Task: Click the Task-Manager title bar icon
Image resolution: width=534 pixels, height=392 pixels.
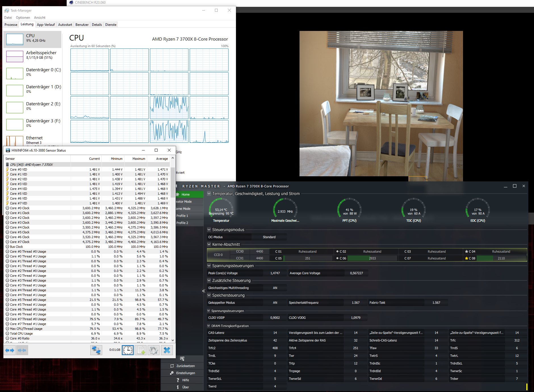Action: pos(7,11)
